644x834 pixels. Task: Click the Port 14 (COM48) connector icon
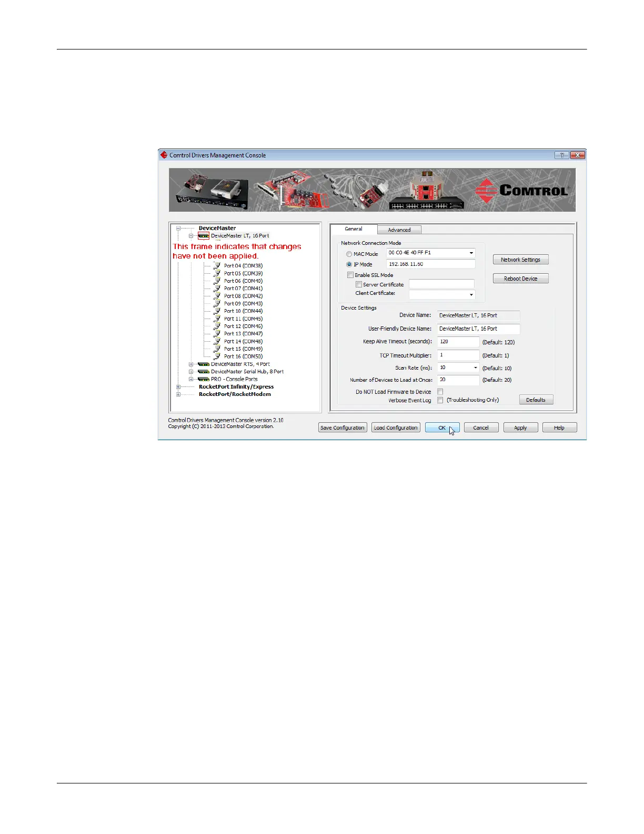tap(217, 341)
